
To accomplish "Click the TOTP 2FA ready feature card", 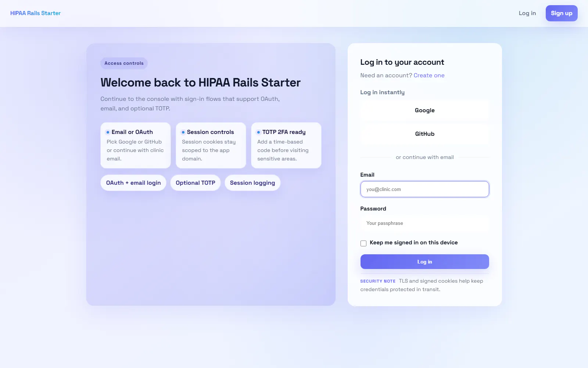I will pos(286,145).
